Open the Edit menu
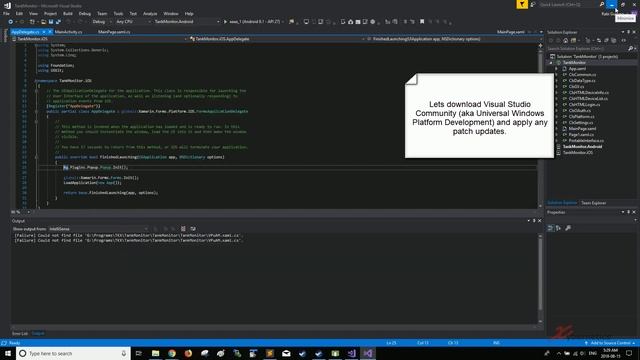This screenshot has height=360, width=640. (x=19, y=13)
